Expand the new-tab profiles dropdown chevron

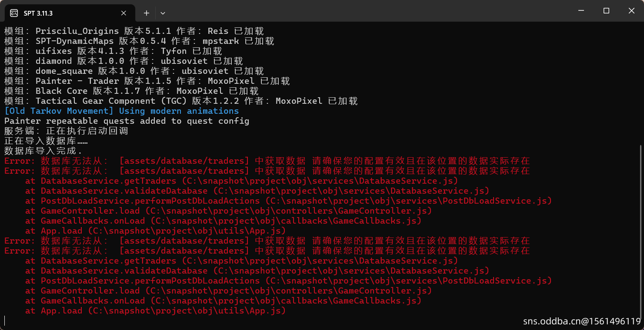163,13
